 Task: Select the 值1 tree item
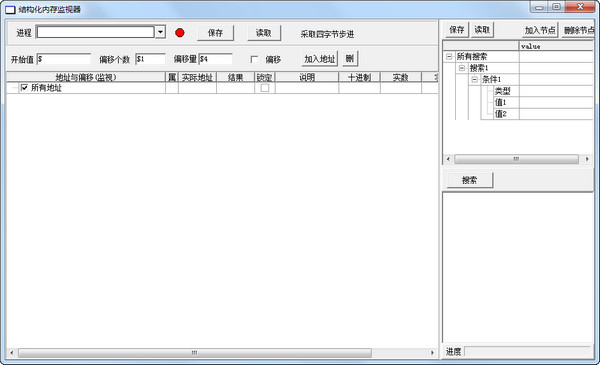500,103
